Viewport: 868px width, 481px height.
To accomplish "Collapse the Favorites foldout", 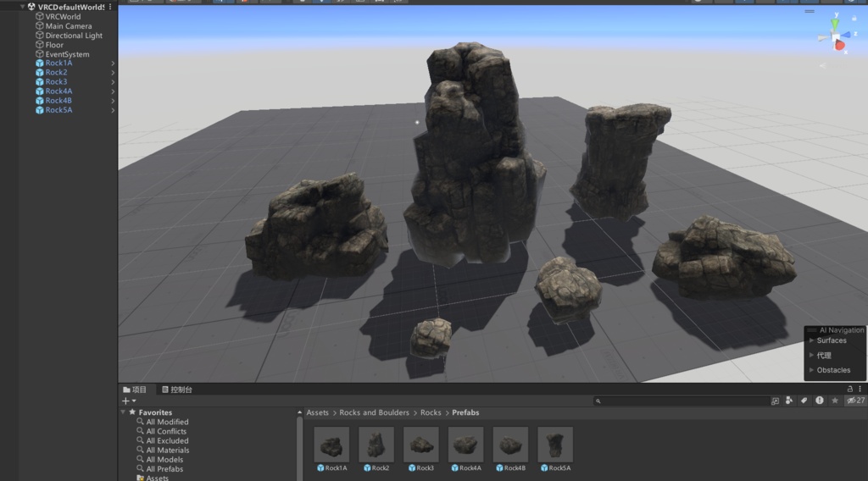I will pos(123,412).
